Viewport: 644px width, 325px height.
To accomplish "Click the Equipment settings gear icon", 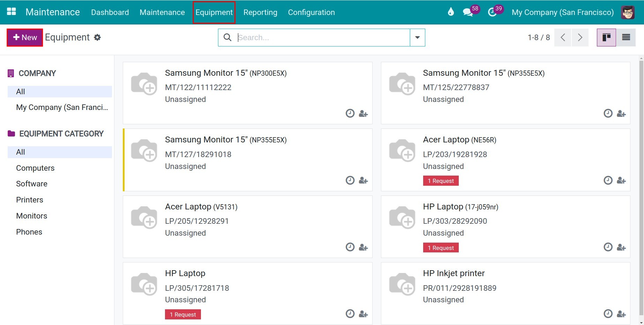I will pos(97,37).
